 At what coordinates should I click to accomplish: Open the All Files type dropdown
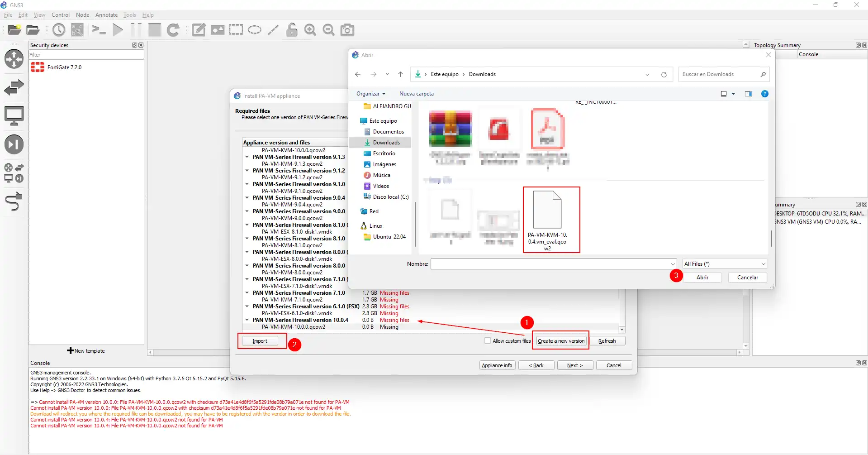(x=725, y=264)
